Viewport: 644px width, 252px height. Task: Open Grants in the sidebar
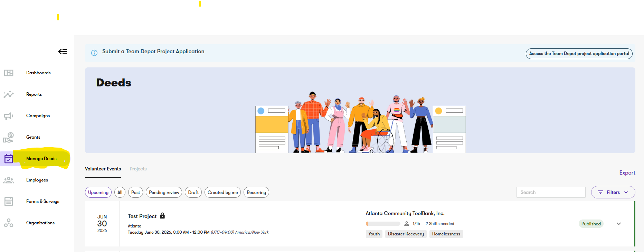pos(33,137)
